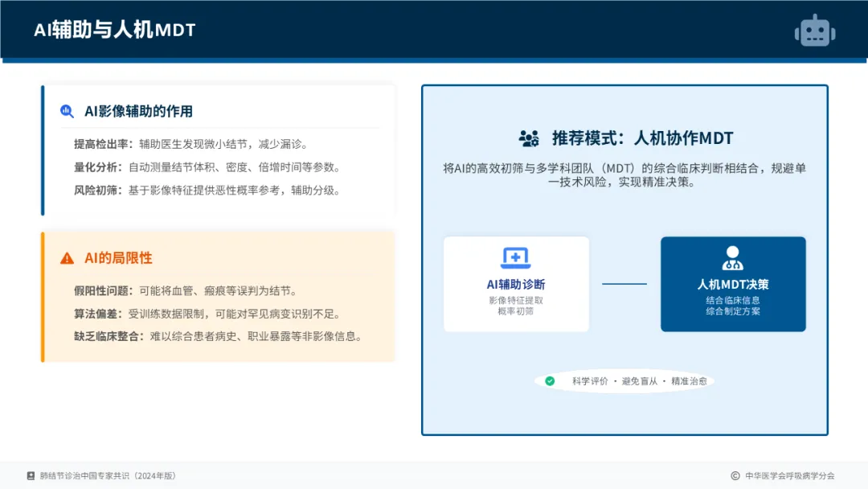Click the heading AI影像辅助的作用
Screen dimensions: 868x489
coord(138,111)
